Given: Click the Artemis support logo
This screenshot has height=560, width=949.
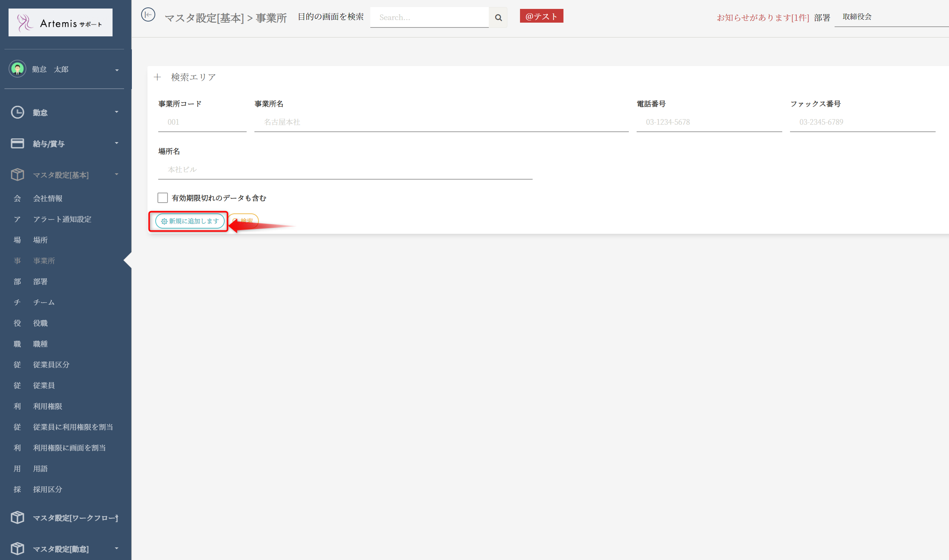Looking at the screenshot, I should point(61,23).
